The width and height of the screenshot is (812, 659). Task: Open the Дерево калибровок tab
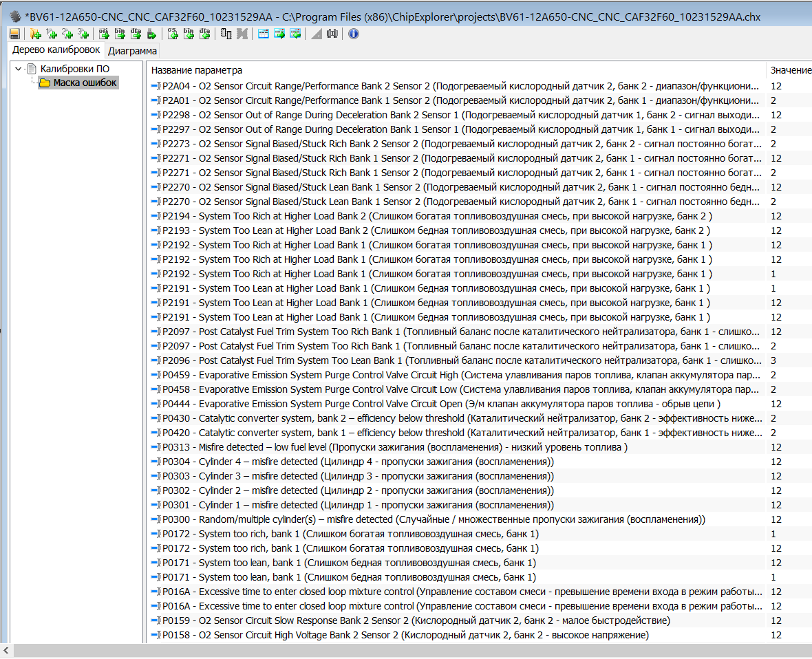56,50
